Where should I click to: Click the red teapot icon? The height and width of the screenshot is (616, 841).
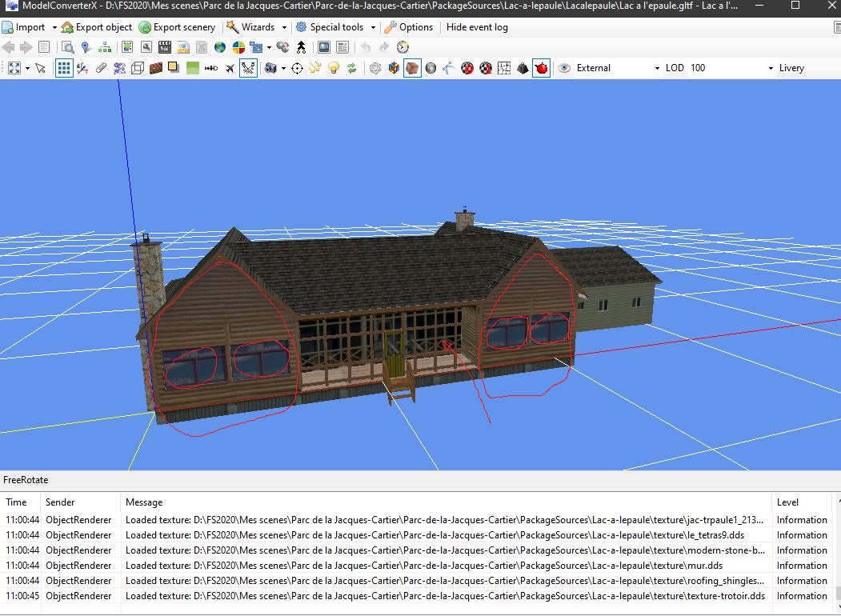coord(541,68)
